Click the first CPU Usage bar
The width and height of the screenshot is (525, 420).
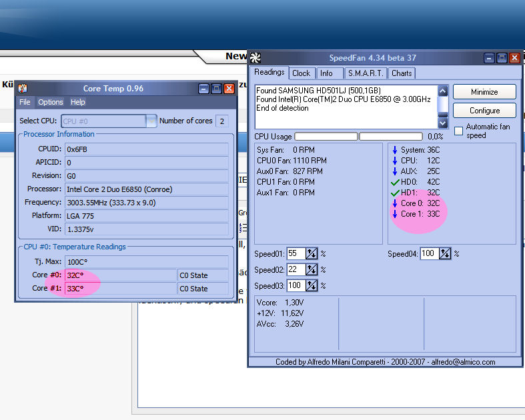(326, 137)
